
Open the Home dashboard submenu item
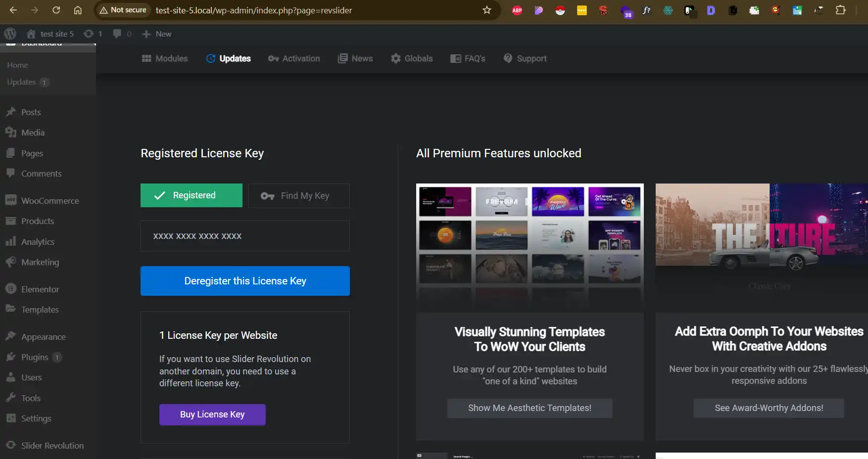tap(17, 65)
